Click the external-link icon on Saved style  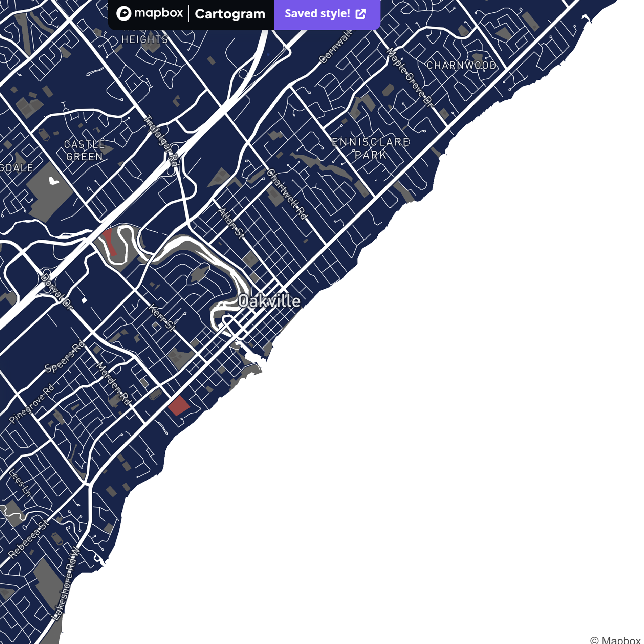click(x=361, y=13)
